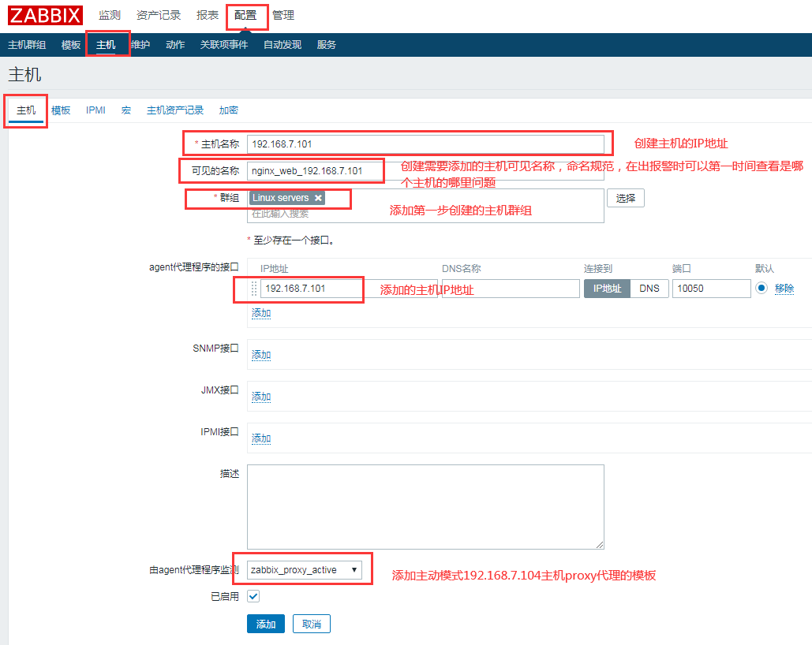Viewport: 812px width, 645px height.
Task: Switch to the 加密 tab
Action: point(228,110)
